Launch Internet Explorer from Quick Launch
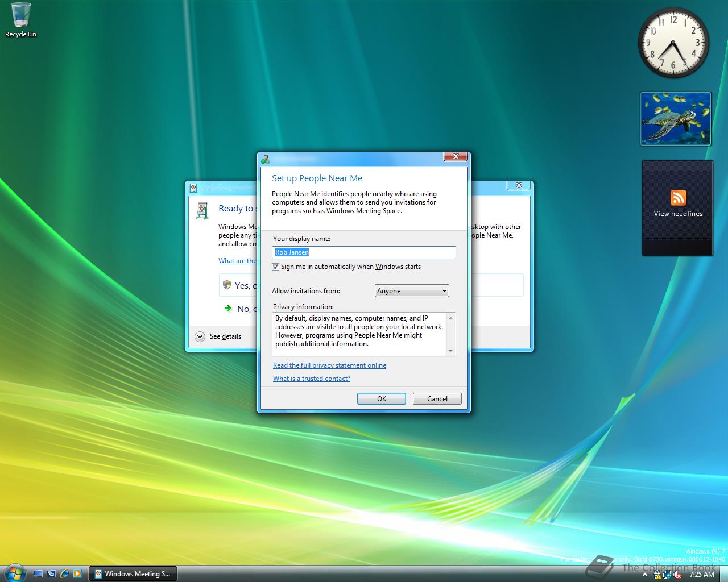This screenshot has width=728, height=582. (x=65, y=574)
